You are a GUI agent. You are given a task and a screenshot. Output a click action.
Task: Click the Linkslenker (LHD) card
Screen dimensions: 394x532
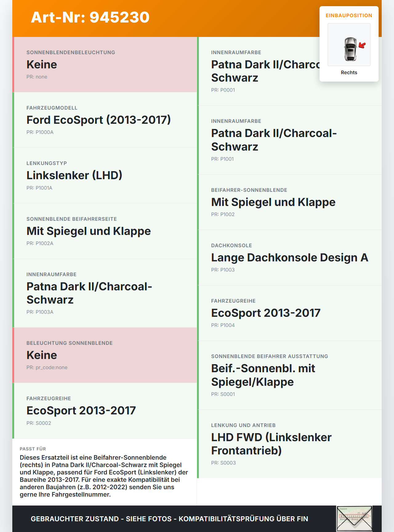pyautogui.click(x=105, y=175)
